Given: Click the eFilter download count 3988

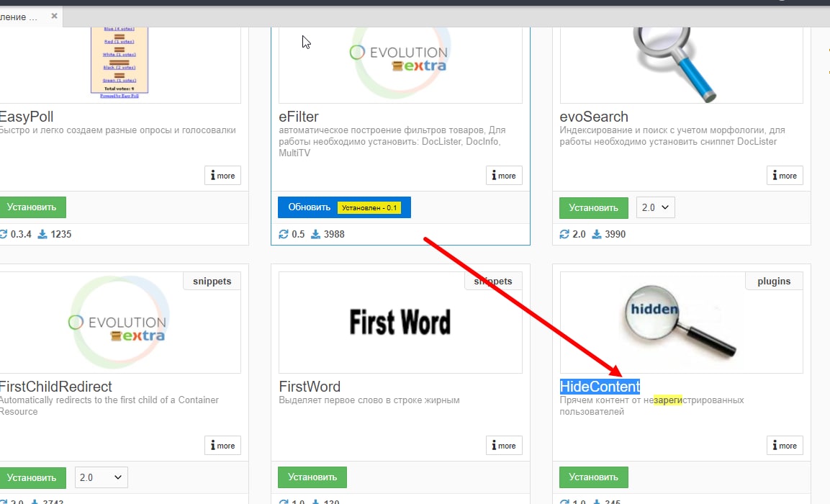Looking at the screenshot, I should coord(334,234).
